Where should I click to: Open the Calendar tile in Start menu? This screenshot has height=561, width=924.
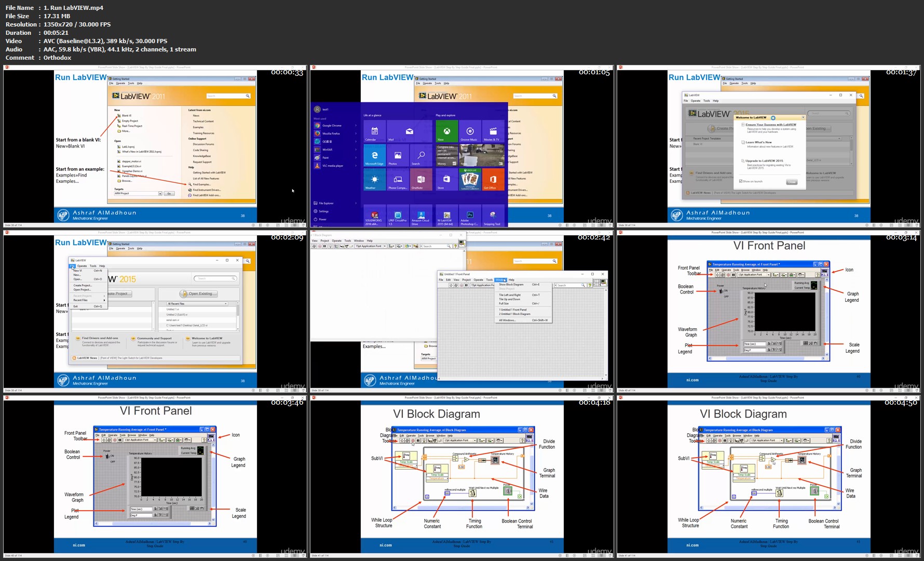[375, 131]
